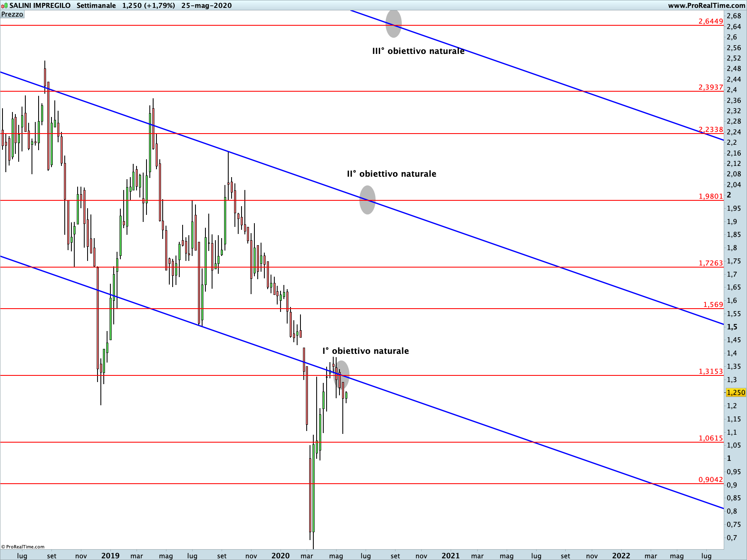Click the grey ellipse at I° obiettivo
Image resolution: width=747 pixels, height=560 pixels.
click(x=341, y=375)
